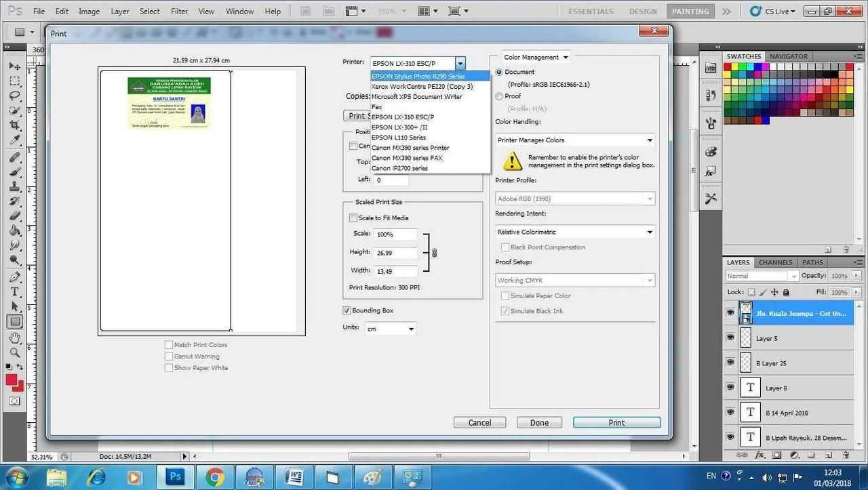868x490 pixels.
Task: Select the Brush tool
Action: [x=14, y=172]
